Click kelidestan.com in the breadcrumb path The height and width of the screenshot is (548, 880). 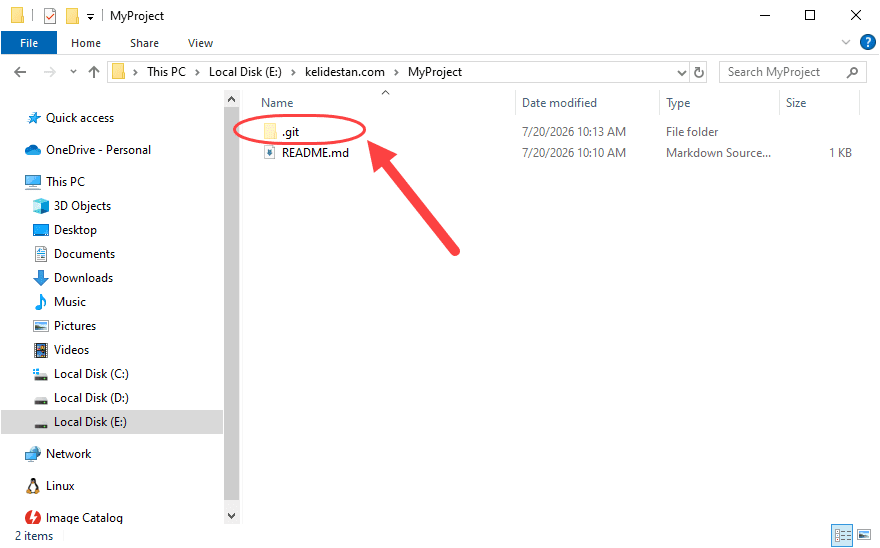click(345, 72)
